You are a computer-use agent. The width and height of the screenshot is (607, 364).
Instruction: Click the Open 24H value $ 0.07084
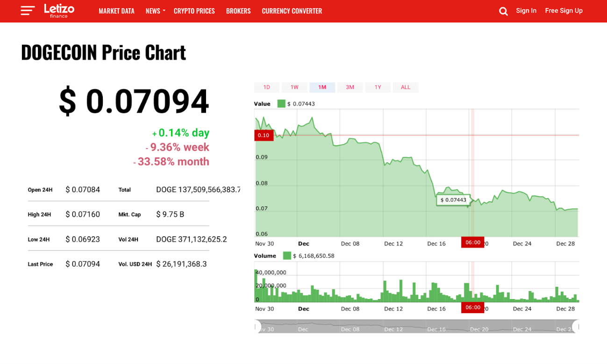coord(83,190)
